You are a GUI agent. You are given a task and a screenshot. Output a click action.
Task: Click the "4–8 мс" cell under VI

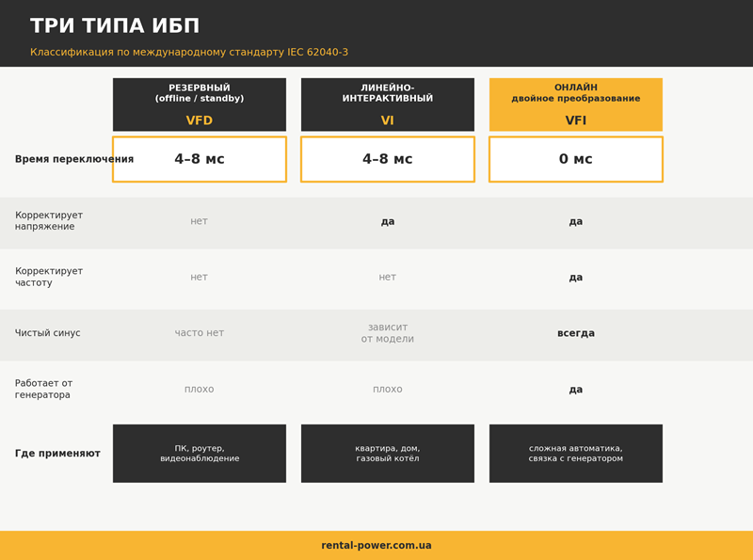pyautogui.click(x=388, y=159)
